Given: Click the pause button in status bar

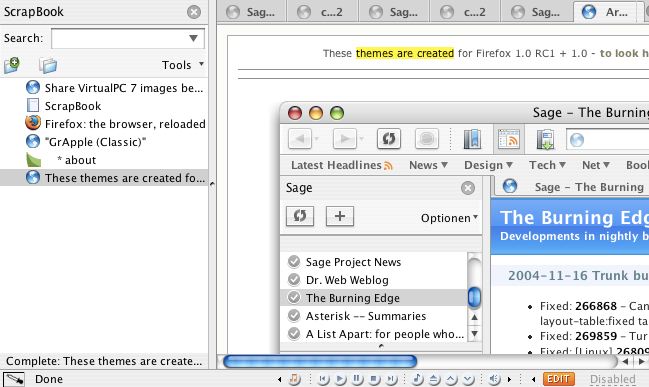Looking at the screenshot, I should (x=357, y=379).
